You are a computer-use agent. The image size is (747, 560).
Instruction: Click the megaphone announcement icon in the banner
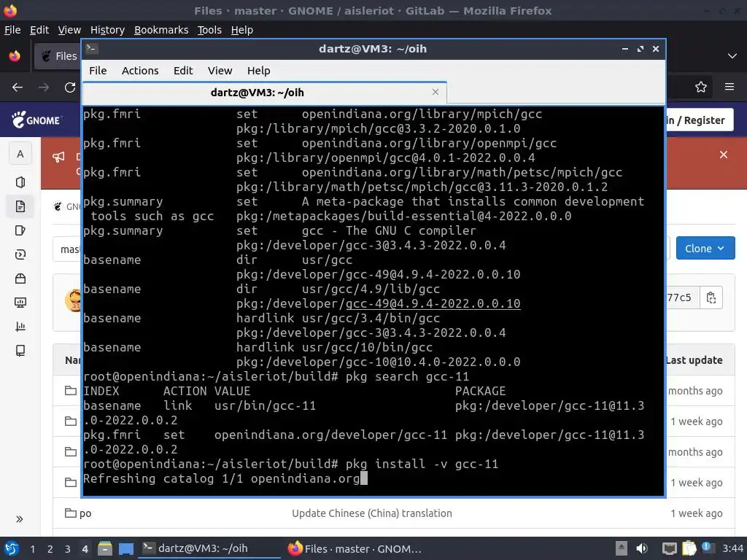pos(58,157)
